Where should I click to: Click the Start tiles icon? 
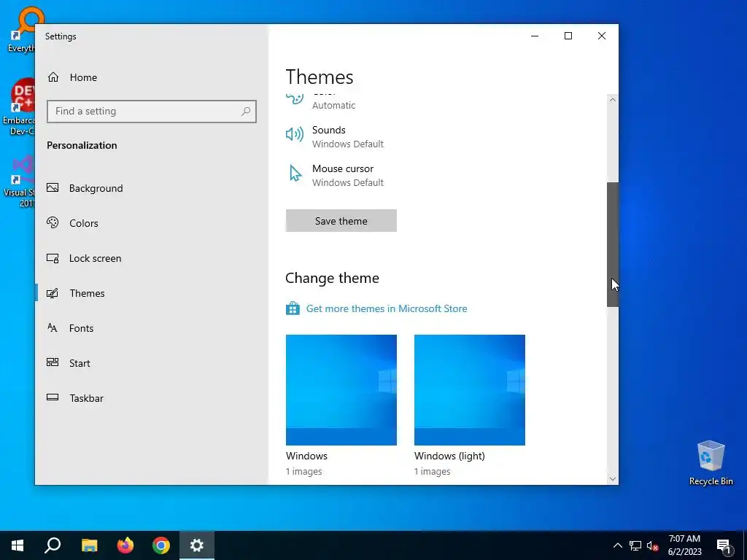(x=53, y=362)
